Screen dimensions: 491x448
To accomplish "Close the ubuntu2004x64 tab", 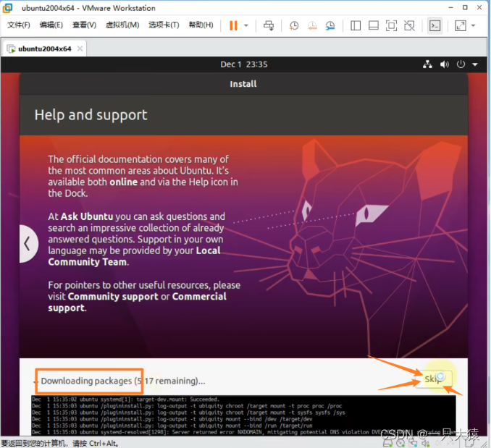I will tap(80, 48).
